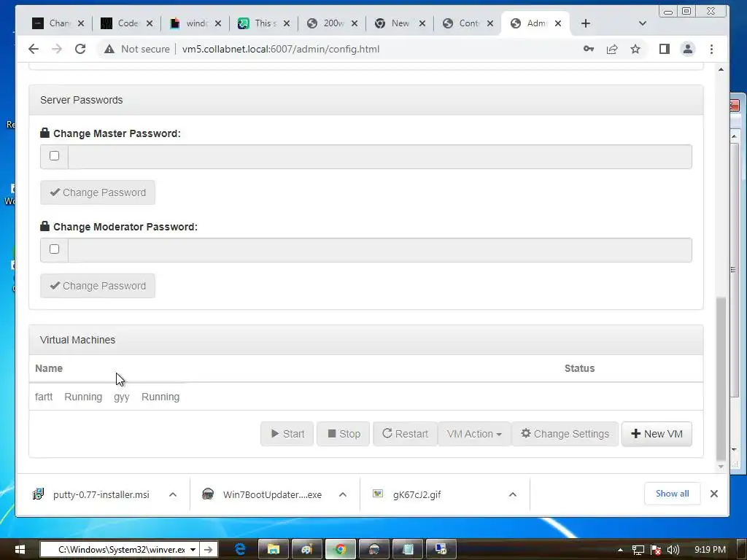This screenshot has width=747, height=560.
Task: Open the Chrome profile avatar
Action: (x=688, y=49)
